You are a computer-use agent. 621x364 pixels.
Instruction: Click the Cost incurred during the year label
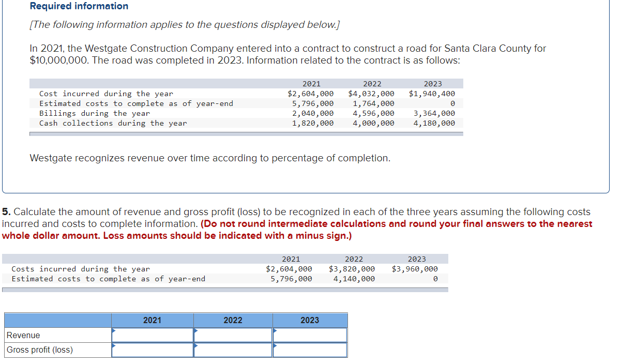coord(106,94)
